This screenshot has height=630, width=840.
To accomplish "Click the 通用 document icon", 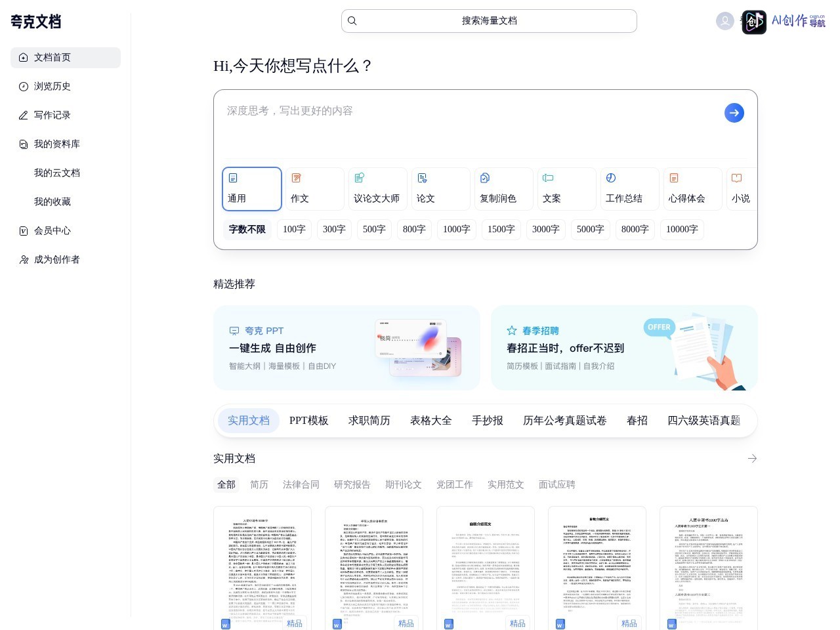I will click(x=233, y=178).
